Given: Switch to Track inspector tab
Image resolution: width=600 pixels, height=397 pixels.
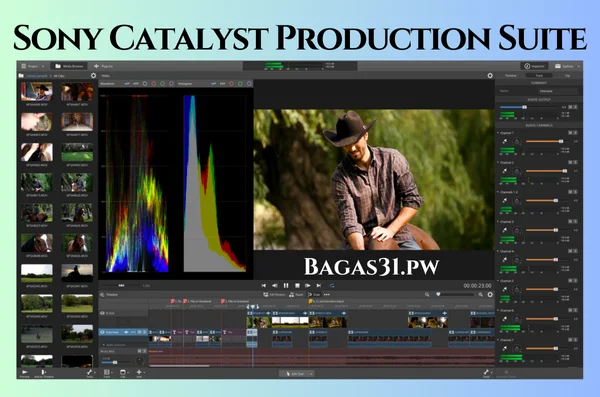Looking at the screenshot, I should tap(539, 76).
